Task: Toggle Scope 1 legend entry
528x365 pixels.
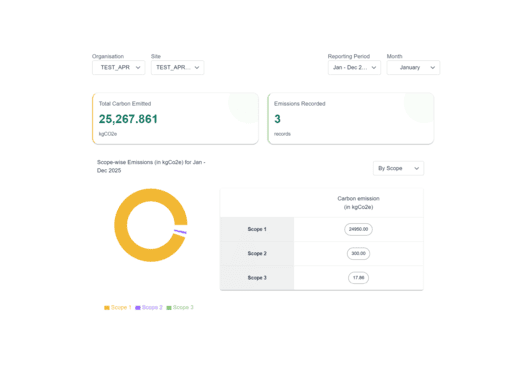Action: [118, 307]
